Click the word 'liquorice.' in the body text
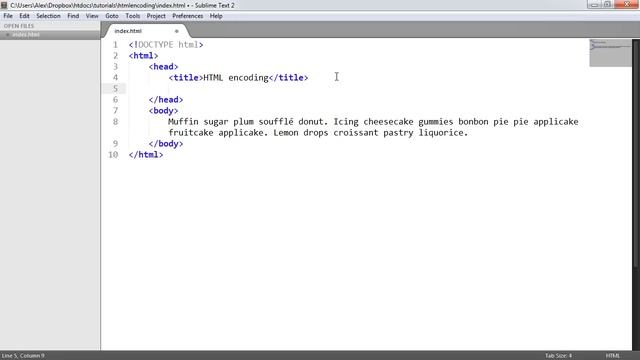 pyautogui.click(x=443, y=133)
